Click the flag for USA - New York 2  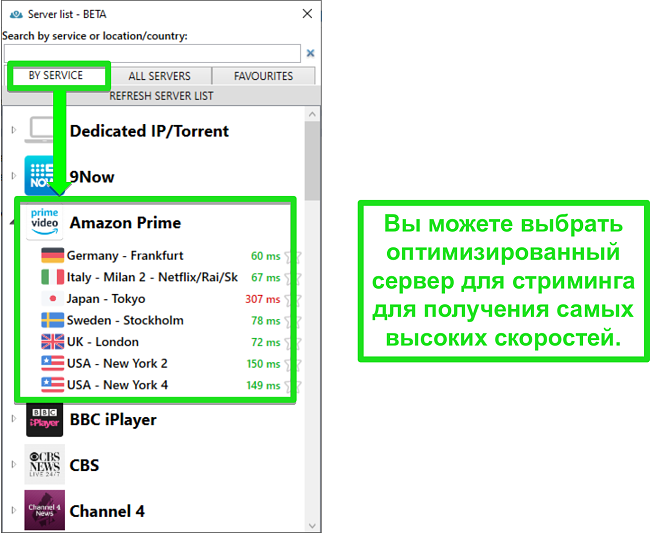point(53,363)
